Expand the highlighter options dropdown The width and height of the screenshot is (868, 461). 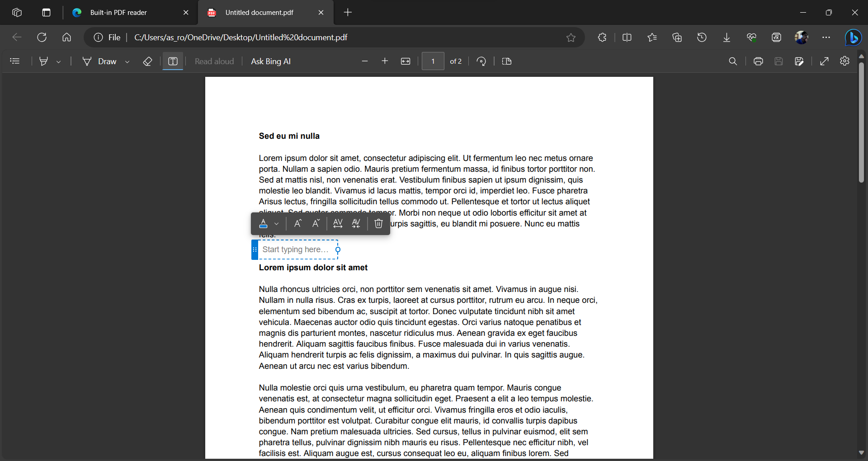59,61
